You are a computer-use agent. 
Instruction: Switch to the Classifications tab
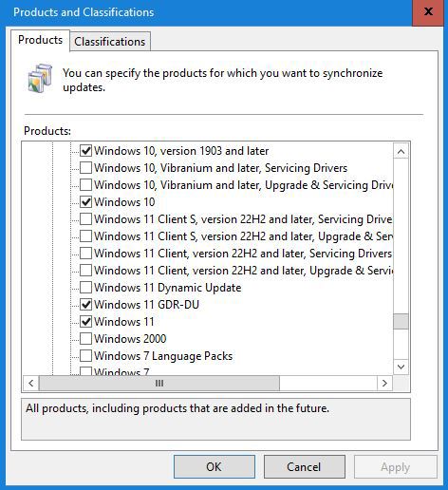coord(110,42)
